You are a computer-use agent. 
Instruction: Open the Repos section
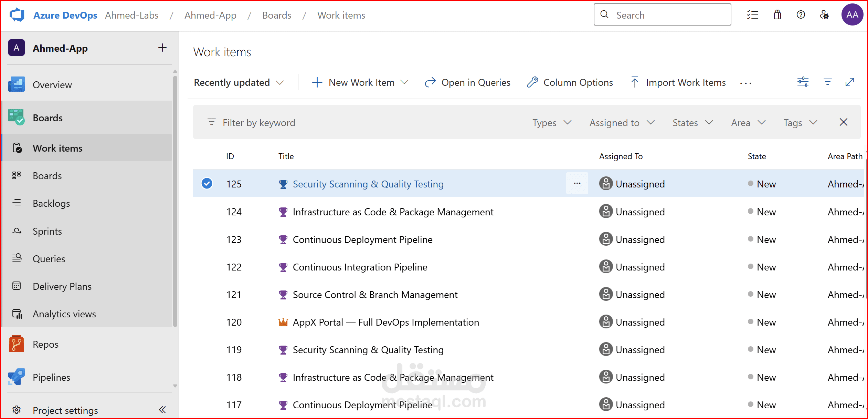click(45, 344)
